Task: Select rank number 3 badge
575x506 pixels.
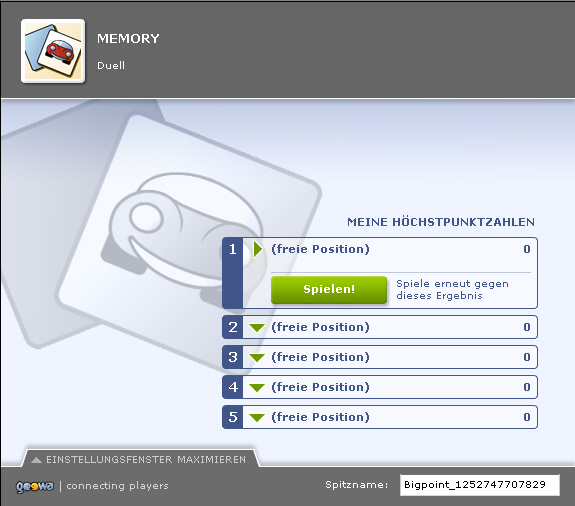Action: pos(232,357)
